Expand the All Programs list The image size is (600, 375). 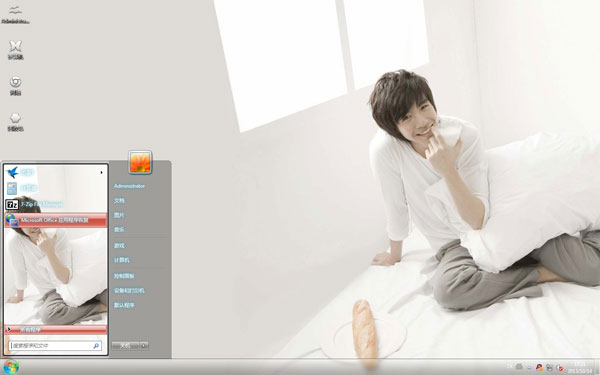55,329
